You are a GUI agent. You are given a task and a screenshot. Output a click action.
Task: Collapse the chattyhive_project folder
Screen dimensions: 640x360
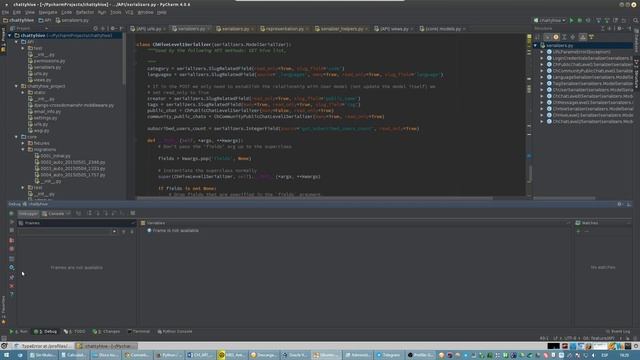pos(16,86)
